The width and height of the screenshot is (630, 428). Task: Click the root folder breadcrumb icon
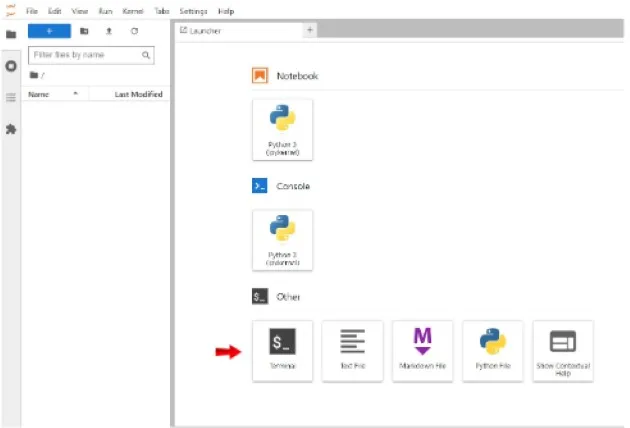pos(34,75)
